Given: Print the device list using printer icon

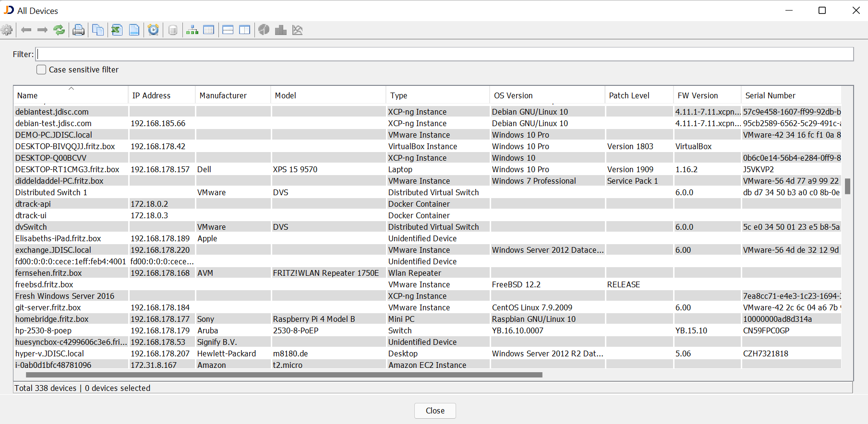Looking at the screenshot, I should [x=78, y=30].
